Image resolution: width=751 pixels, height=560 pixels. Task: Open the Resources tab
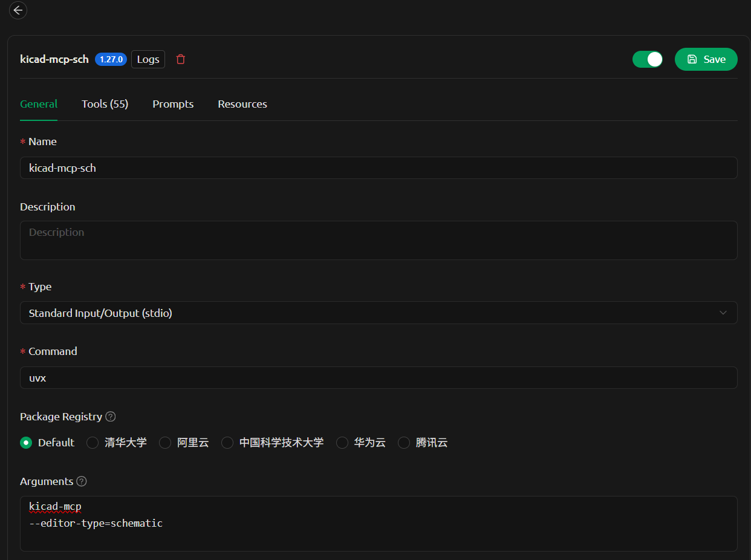[x=242, y=104]
